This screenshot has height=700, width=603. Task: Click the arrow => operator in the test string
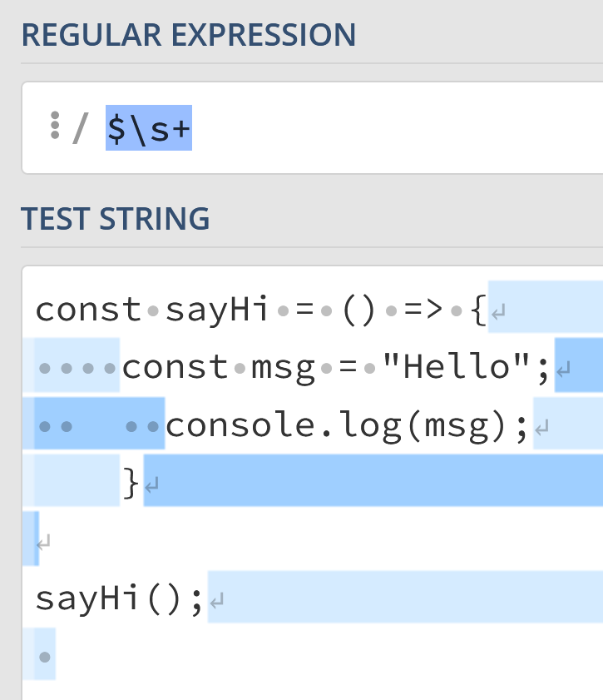coord(423,310)
